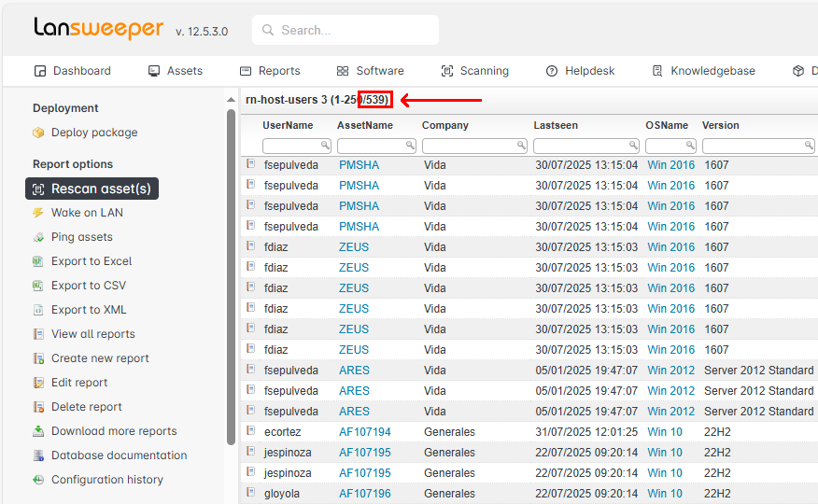Click the Win 2012 OS link for ARES

point(670,371)
